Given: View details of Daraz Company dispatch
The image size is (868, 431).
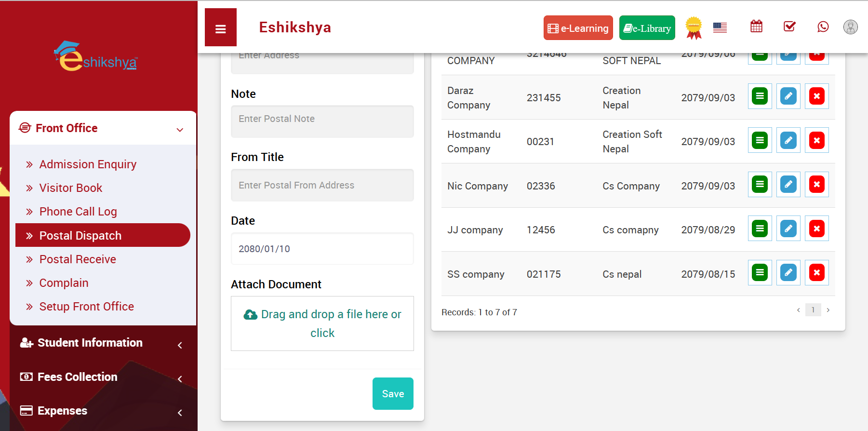Looking at the screenshot, I should point(760,96).
